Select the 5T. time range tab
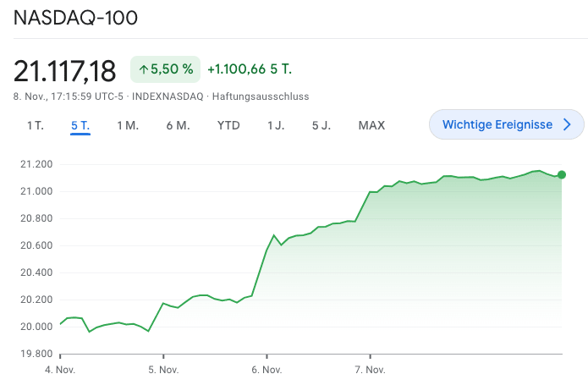The width and height of the screenshot is (588, 385). (x=80, y=125)
